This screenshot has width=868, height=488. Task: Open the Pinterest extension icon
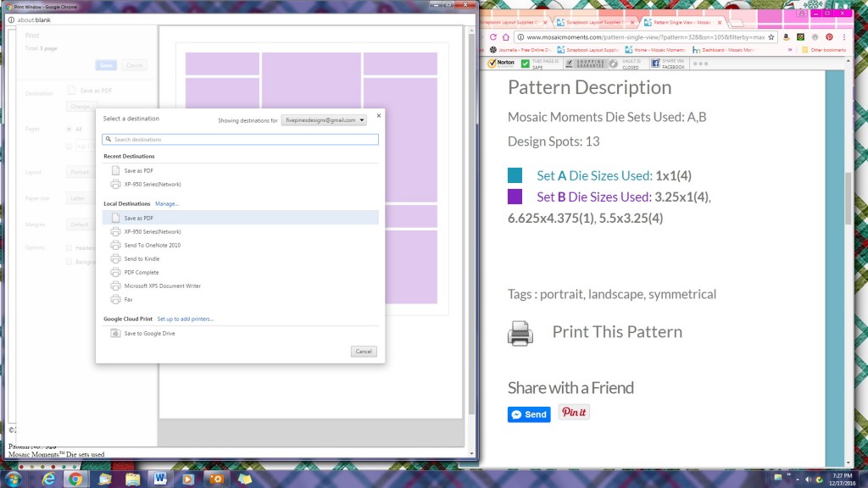829,37
